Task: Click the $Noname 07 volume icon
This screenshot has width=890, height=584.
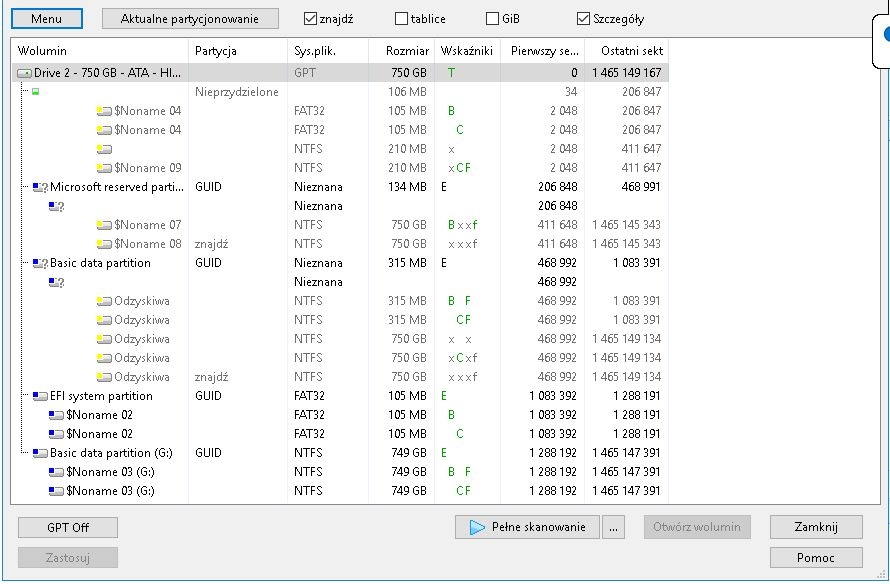Action: point(104,225)
